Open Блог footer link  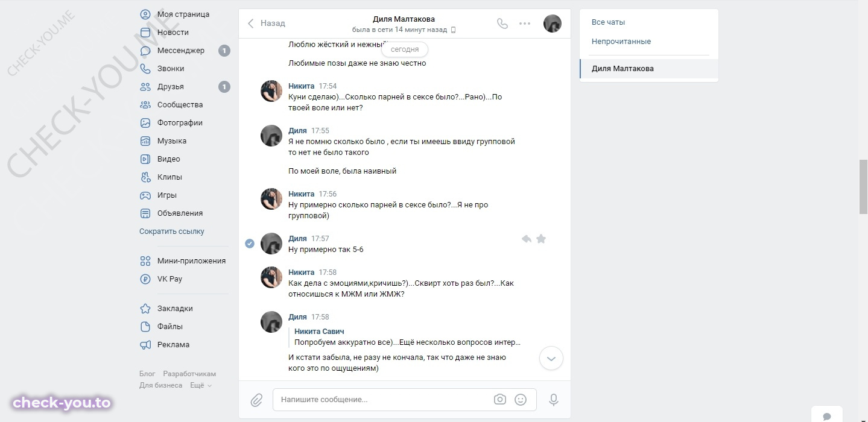point(147,374)
